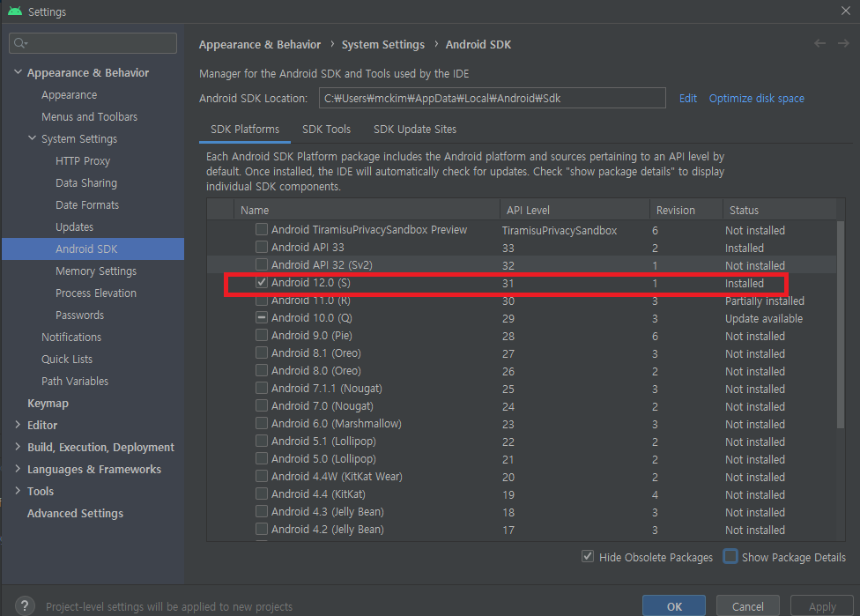860x616 pixels.
Task: Open Quick Lists settings
Action: (x=67, y=359)
